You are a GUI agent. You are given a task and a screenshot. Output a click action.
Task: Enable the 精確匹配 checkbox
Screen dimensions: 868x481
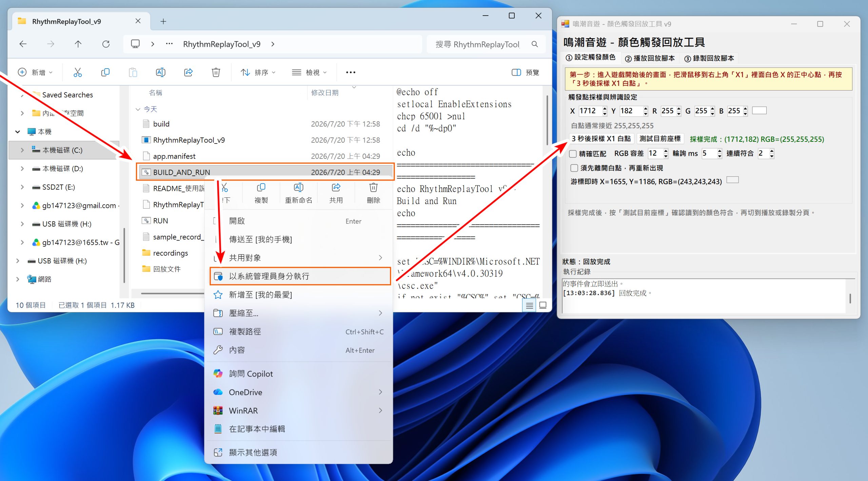pos(573,154)
